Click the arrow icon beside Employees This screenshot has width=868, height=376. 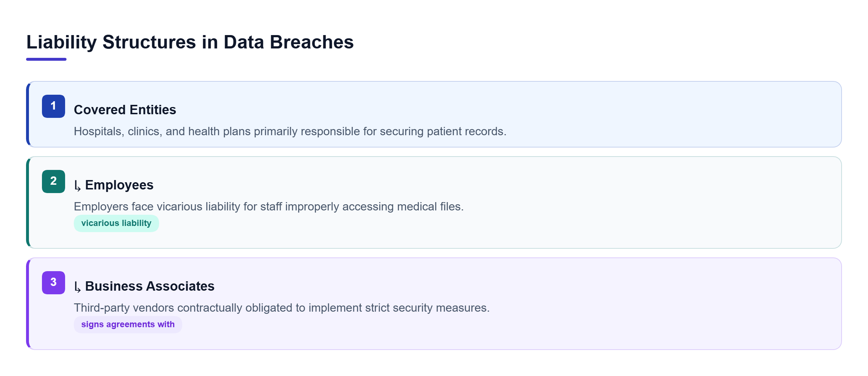[77, 186]
